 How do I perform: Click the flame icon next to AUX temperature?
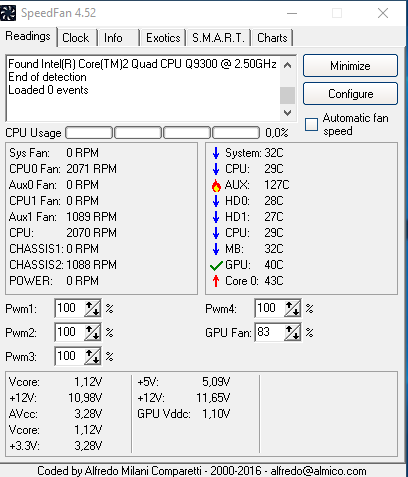coord(216,185)
